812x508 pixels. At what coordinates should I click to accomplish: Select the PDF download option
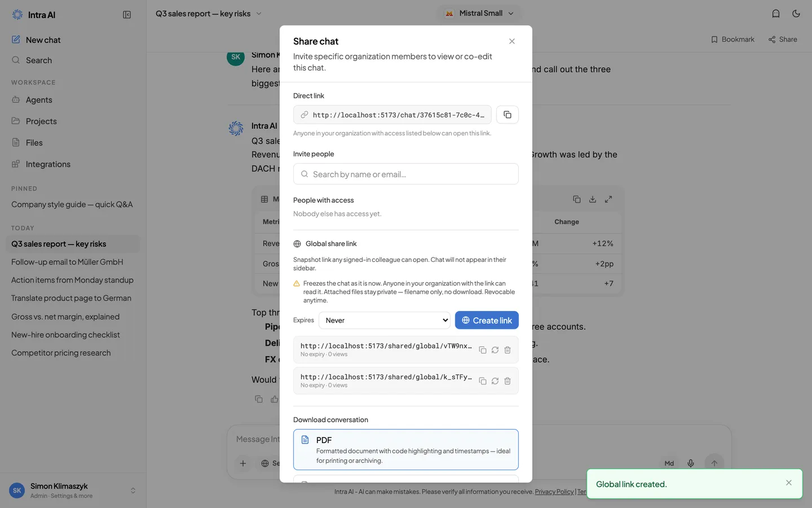coord(406,449)
